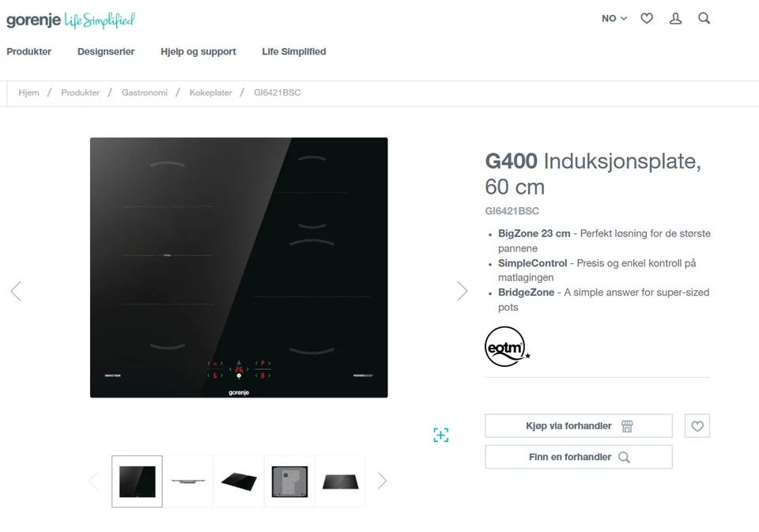This screenshot has width=759, height=532.
Task: Click the search magnifier icon in header
Action: click(x=704, y=18)
